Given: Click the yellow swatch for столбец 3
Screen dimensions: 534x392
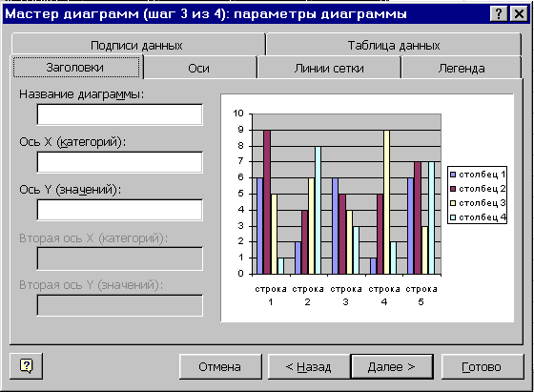Looking at the screenshot, I should coord(453,203).
